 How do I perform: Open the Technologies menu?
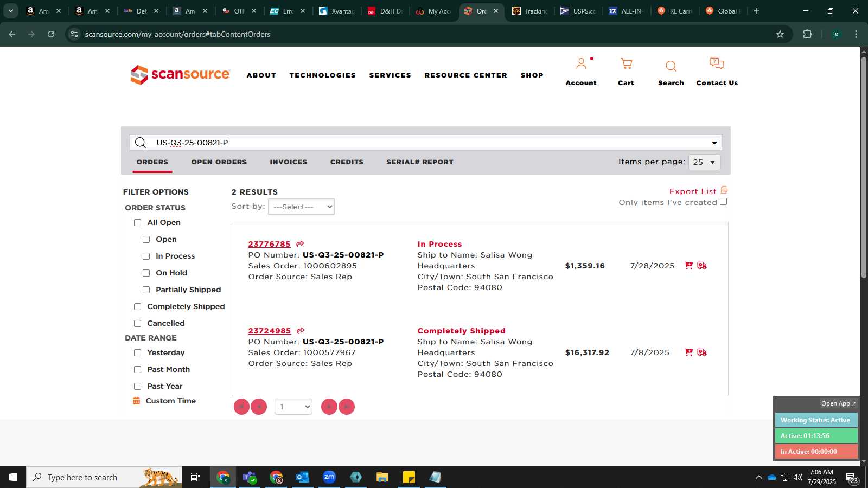point(323,75)
